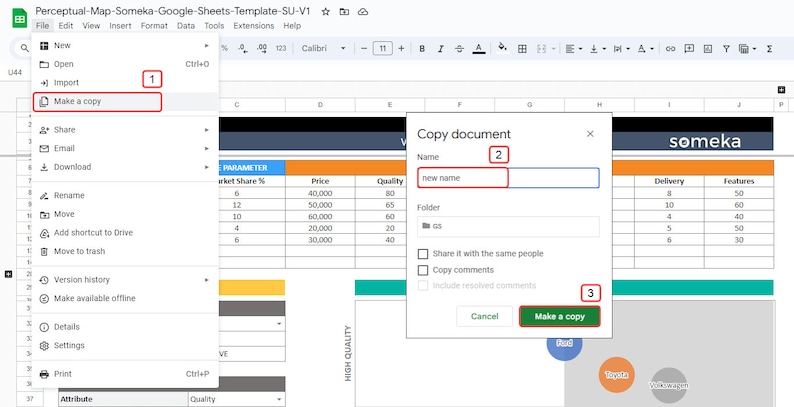794x407 pixels.
Task: Choose Make available offline
Action: [125, 298]
